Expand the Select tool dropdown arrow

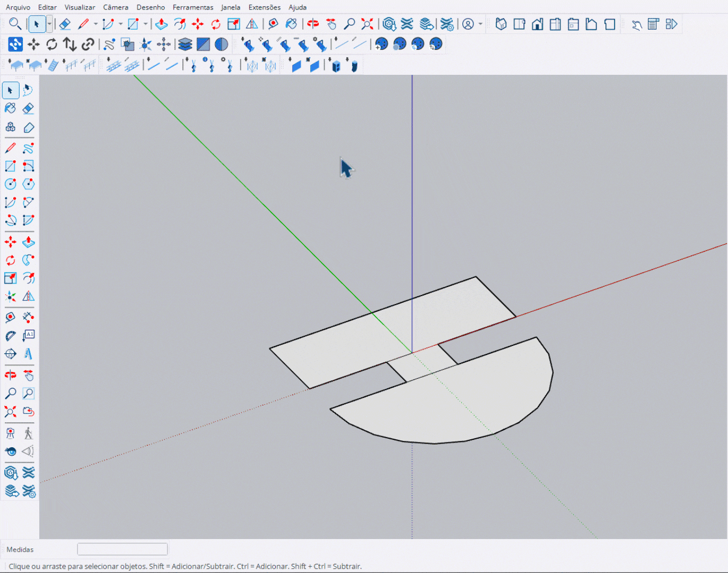click(49, 24)
